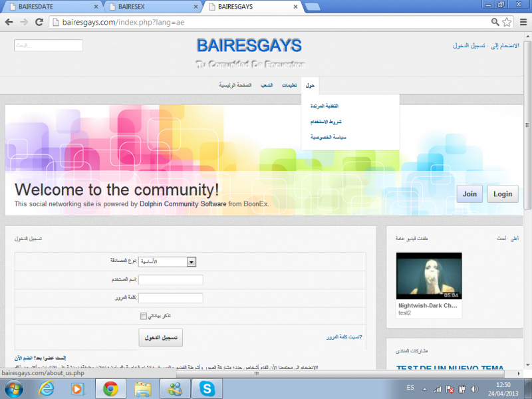Click the scroll right arrow
The height and width of the screenshot is (399, 532).
pos(519,374)
